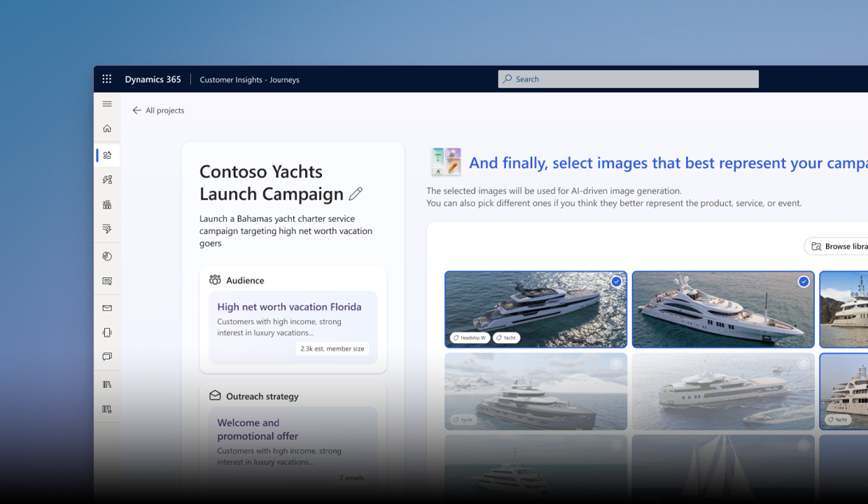Image resolution: width=868 pixels, height=504 pixels.
Task: Open the bottom settings grid sidebar icon
Action: click(x=107, y=409)
